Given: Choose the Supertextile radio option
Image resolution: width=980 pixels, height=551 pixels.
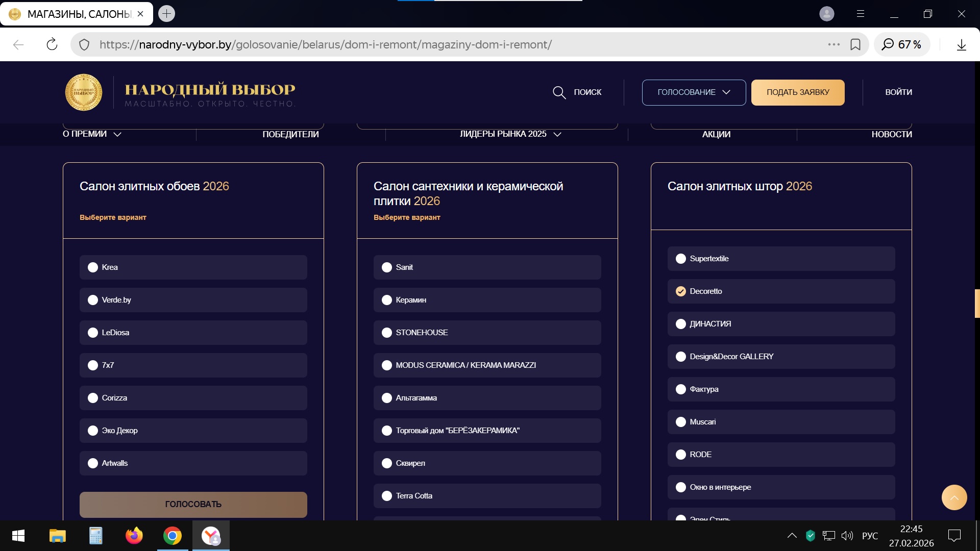Looking at the screenshot, I should (681, 259).
